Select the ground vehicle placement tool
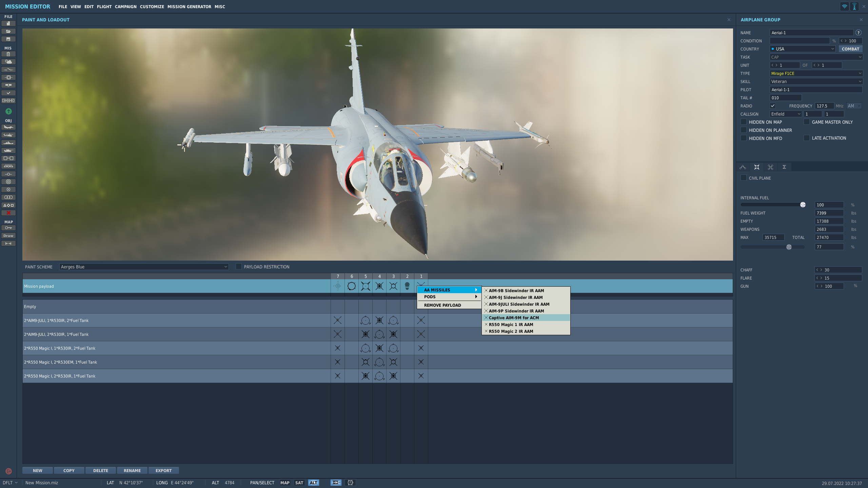The height and width of the screenshot is (488, 868). pyautogui.click(x=8, y=150)
